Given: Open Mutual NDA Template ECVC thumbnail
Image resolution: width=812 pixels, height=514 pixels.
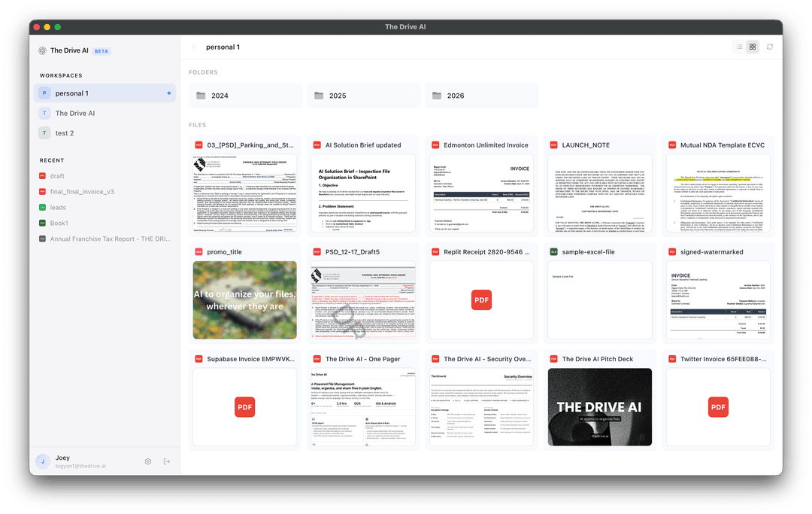Looking at the screenshot, I should click(x=718, y=193).
